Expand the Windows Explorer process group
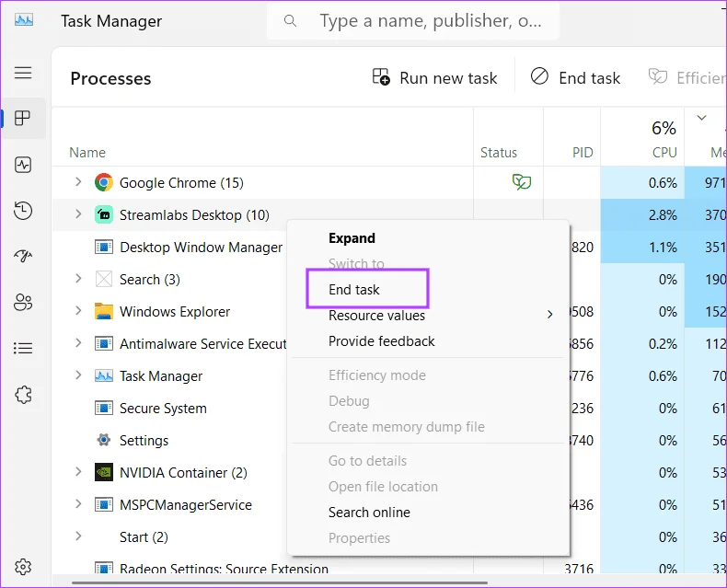 click(78, 310)
